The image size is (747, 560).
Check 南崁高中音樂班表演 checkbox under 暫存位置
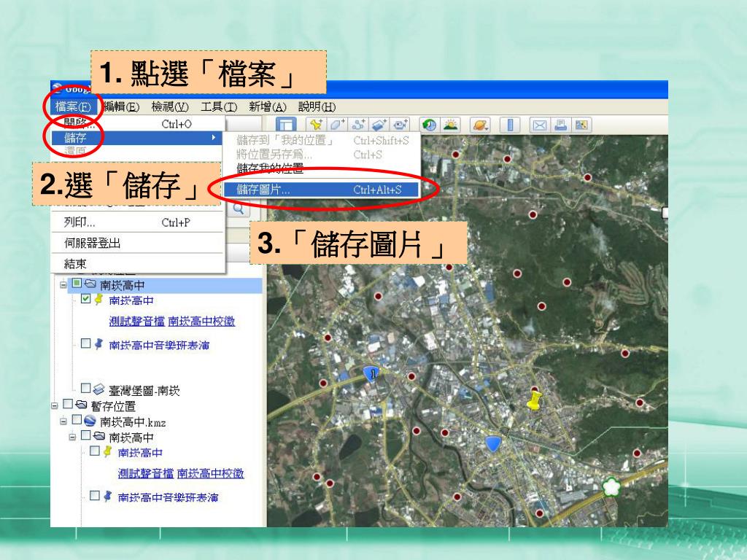click(95, 496)
